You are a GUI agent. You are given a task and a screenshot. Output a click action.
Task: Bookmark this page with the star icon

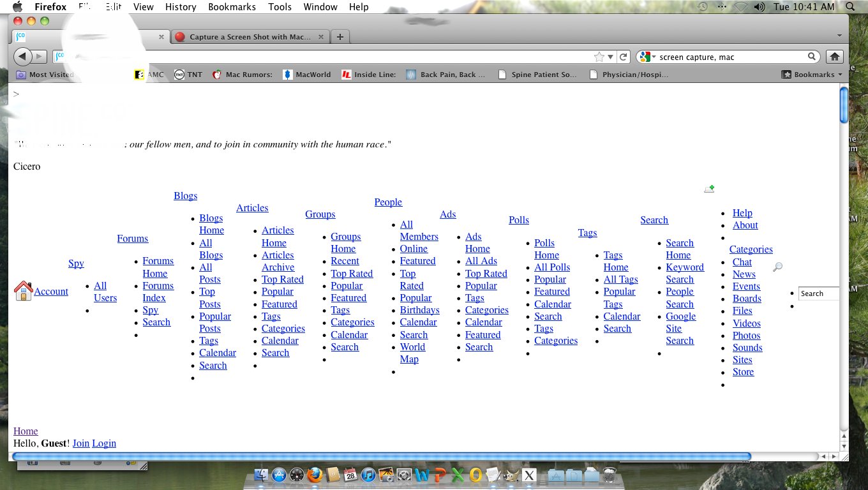point(599,57)
